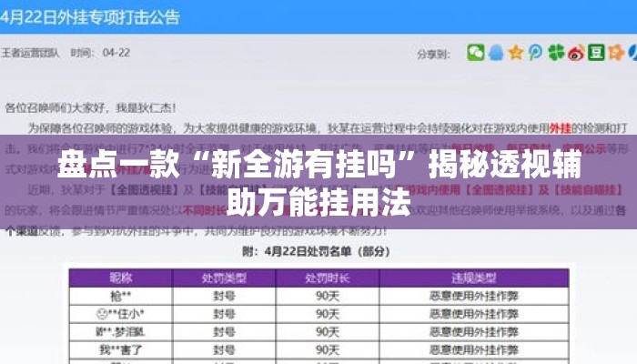Share to Qzone with the yellow star icon
This screenshot has width=637, height=364.
(516, 53)
